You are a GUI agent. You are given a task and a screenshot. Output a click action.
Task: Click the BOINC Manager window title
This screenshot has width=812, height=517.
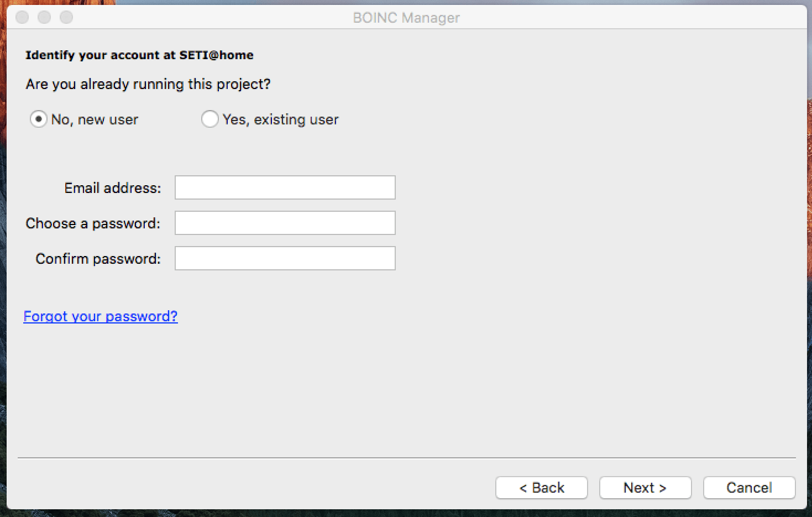point(406,18)
